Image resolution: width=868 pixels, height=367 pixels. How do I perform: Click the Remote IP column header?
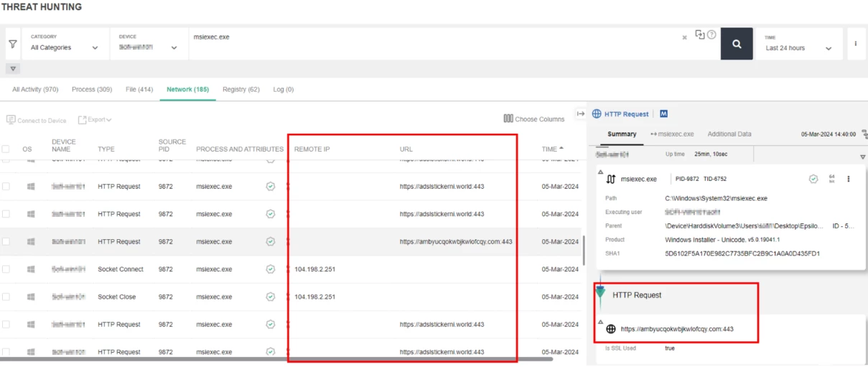point(312,149)
